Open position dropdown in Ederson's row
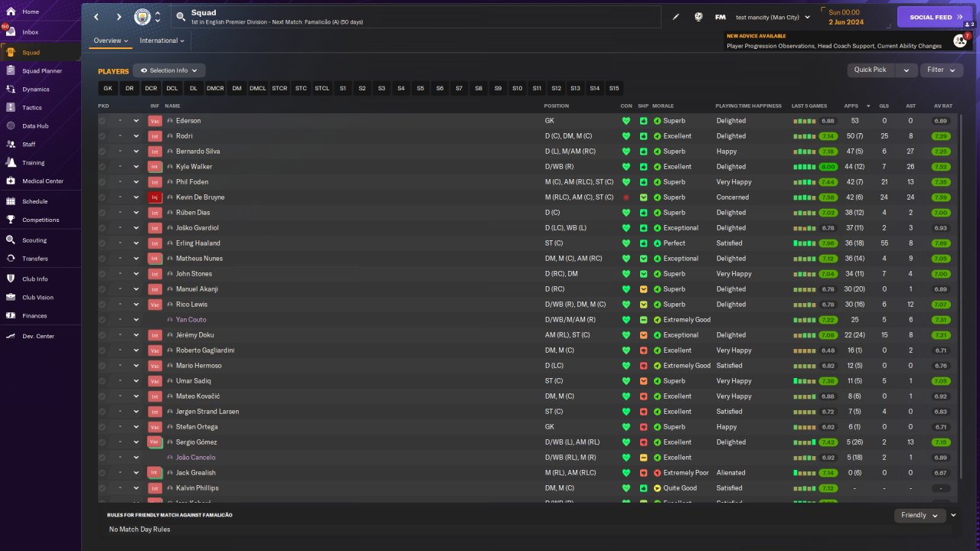980x551 pixels. tap(136, 121)
